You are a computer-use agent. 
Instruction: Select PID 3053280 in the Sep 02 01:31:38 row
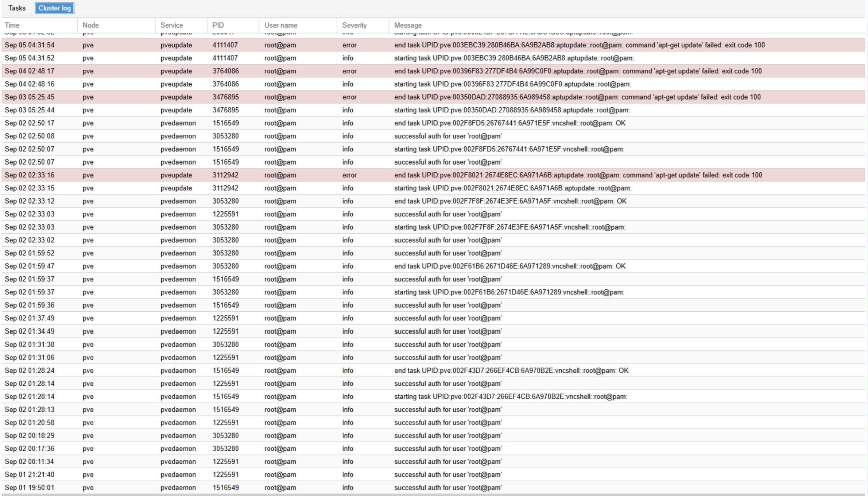(x=226, y=345)
